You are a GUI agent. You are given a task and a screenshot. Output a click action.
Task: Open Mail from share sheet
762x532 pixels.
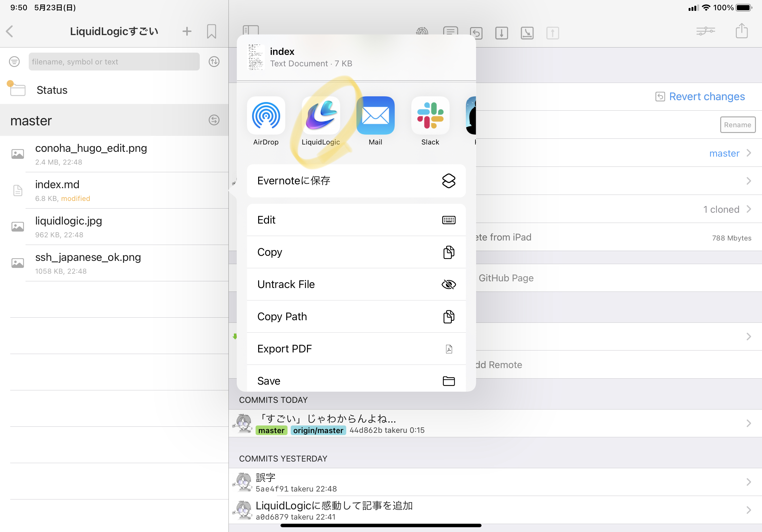coord(375,116)
